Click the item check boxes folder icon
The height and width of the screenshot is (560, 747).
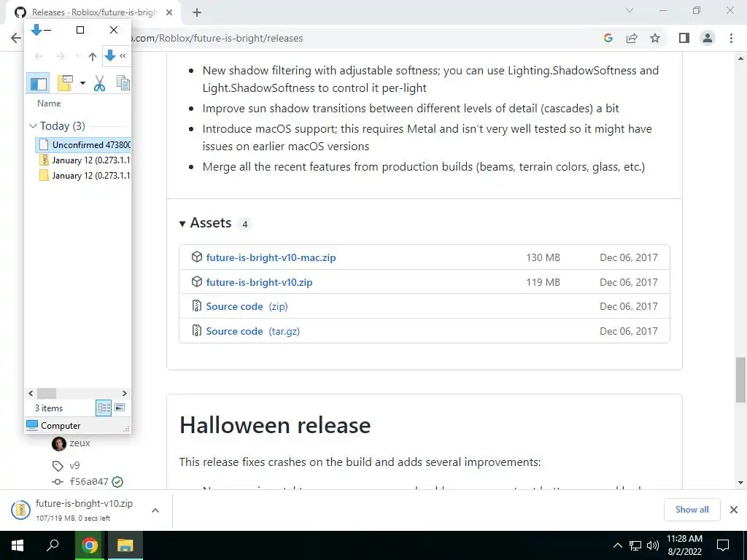tap(65, 83)
